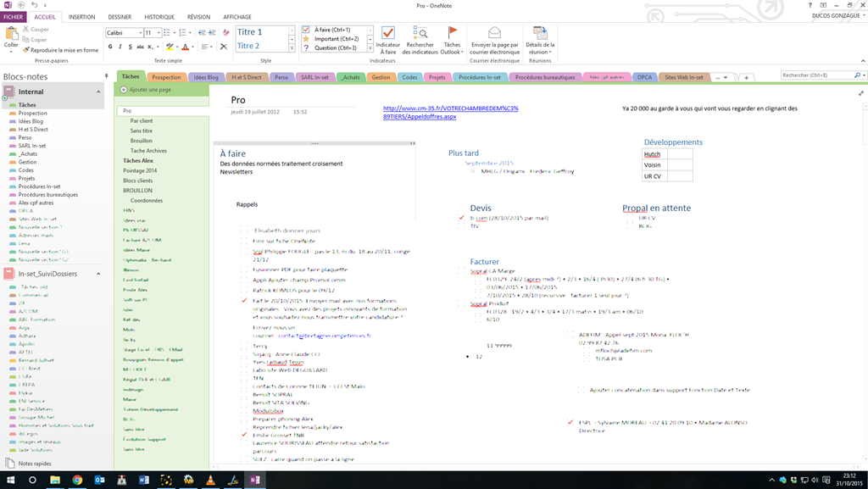The width and height of the screenshot is (868, 489).
Task: Open the Calibri font name dropdown
Action: [140, 33]
